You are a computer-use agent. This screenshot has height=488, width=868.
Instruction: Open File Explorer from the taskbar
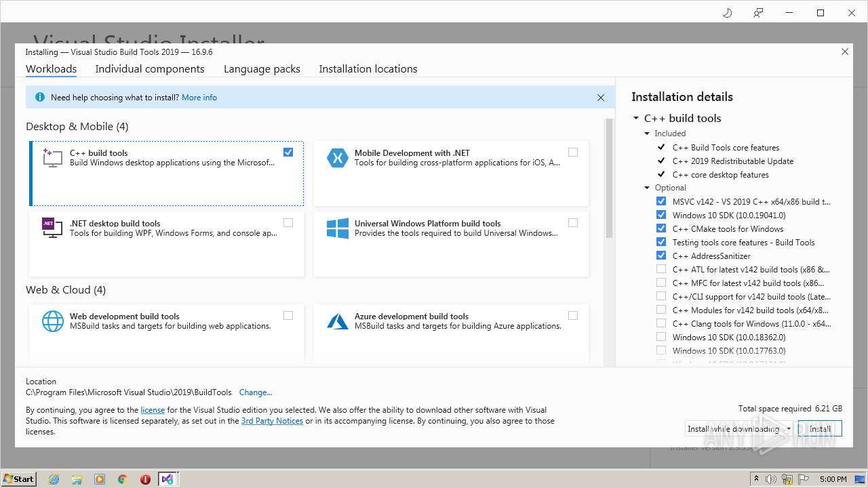point(77,479)
